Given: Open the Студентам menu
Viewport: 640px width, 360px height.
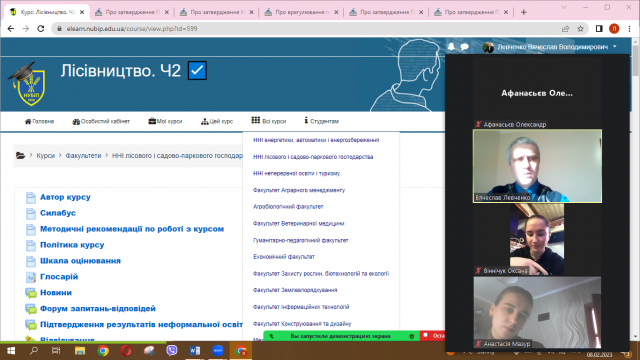Looking at the screenshot, I should 321,121.
